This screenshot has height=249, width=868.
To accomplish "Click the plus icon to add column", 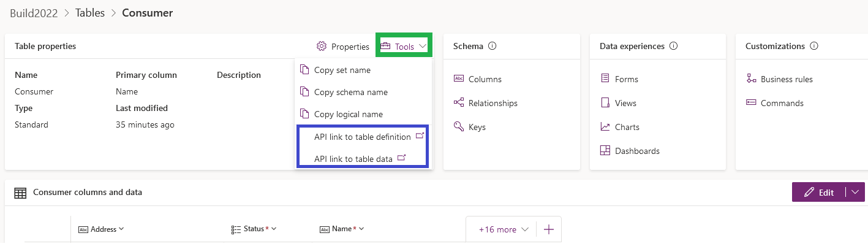I will [549, 229].
